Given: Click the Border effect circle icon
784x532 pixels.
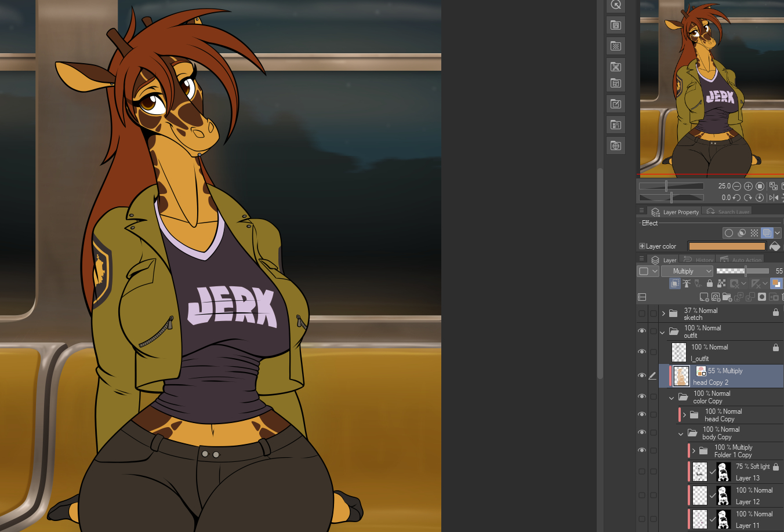Looking at the screenshot, I should pos(729,233).
